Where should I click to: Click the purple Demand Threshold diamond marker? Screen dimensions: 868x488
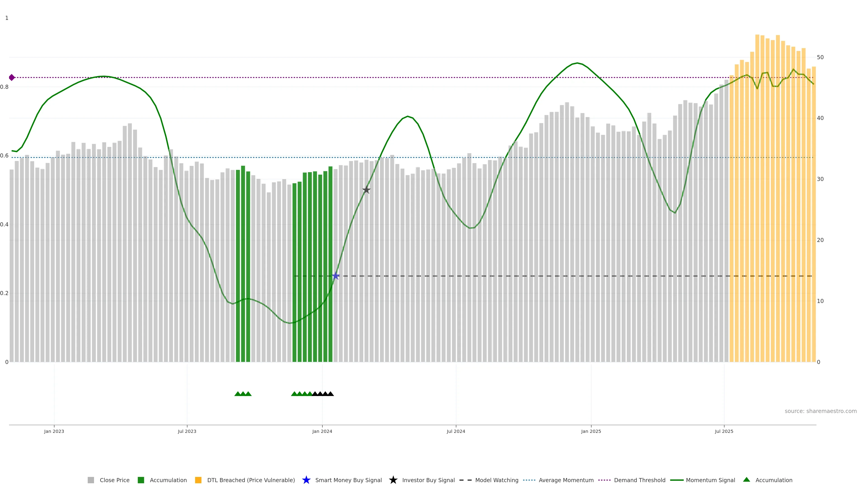click(x=12, y=77)
